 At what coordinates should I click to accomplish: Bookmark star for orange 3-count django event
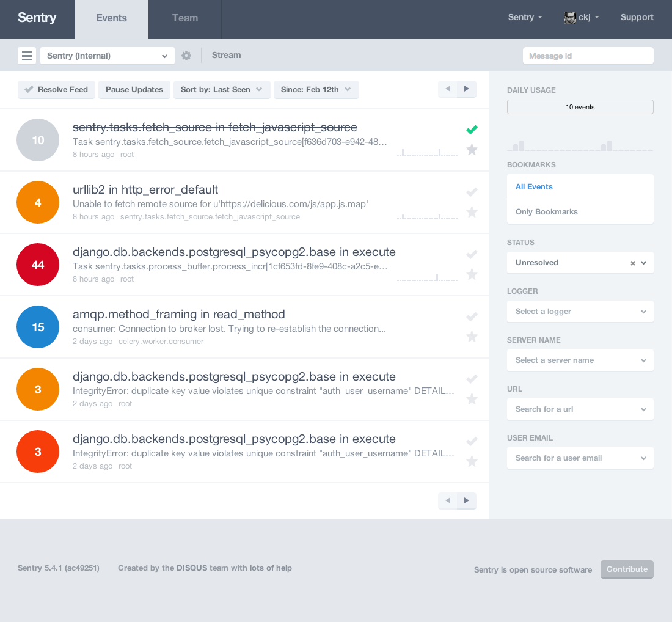[x=472, y=398]
